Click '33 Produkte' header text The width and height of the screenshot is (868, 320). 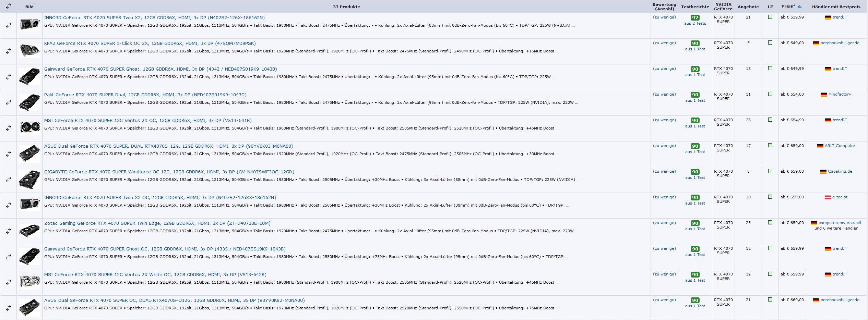346,7
